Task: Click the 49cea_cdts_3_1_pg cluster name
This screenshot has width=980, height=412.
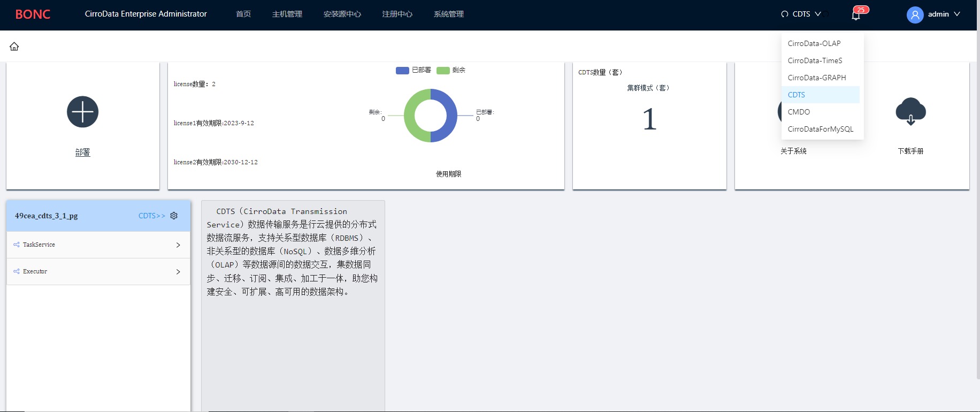Action: [x=46, y=216]
